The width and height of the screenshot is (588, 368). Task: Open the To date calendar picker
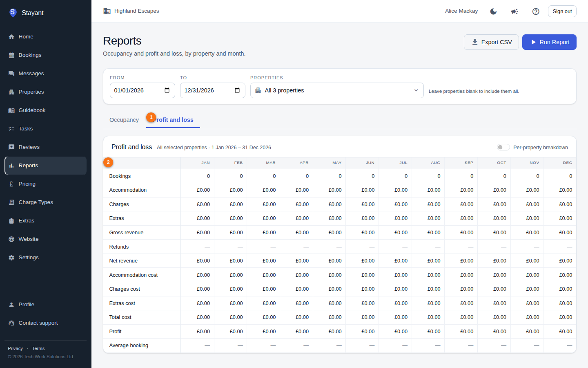pyautogui.click(x=237, y=90)
